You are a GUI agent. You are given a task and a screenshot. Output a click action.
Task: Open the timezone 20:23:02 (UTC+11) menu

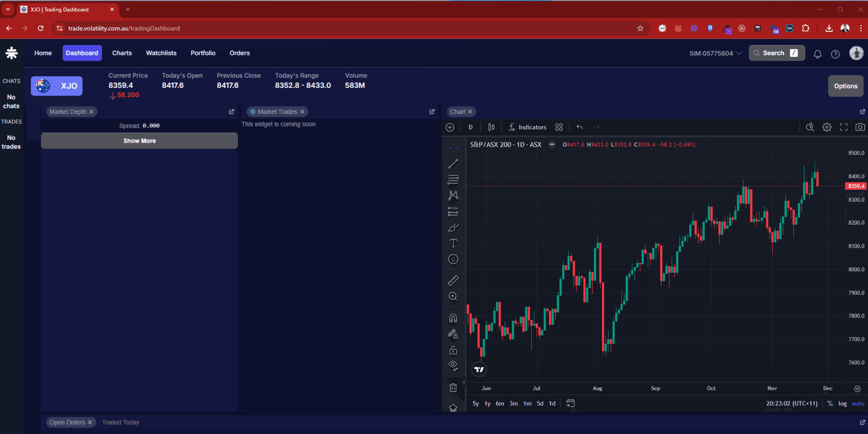792,403
